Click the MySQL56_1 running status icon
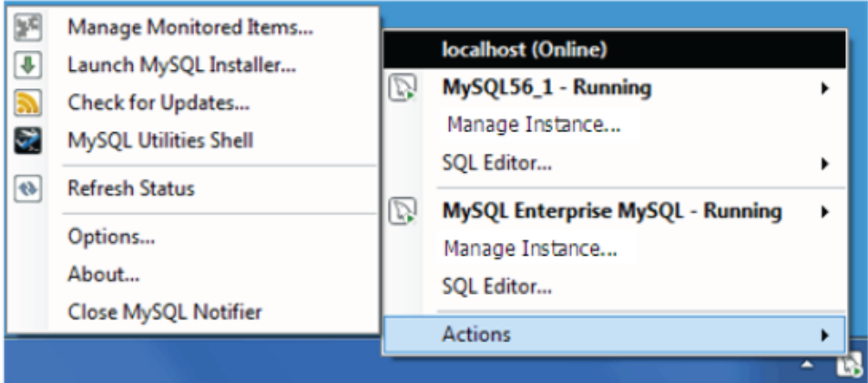The image size is (868, 383). pyautogui.click(x=402, y=88)
